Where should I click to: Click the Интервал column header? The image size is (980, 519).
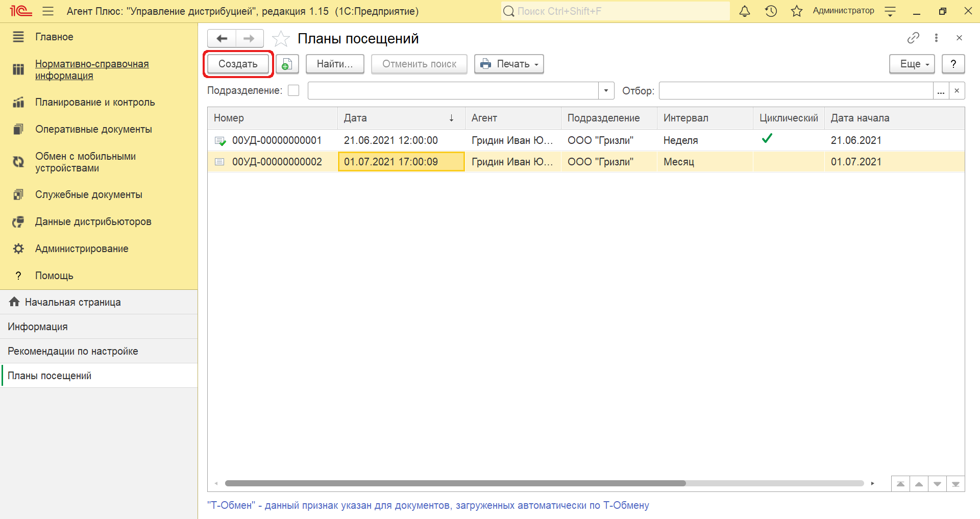click(705, 118)
